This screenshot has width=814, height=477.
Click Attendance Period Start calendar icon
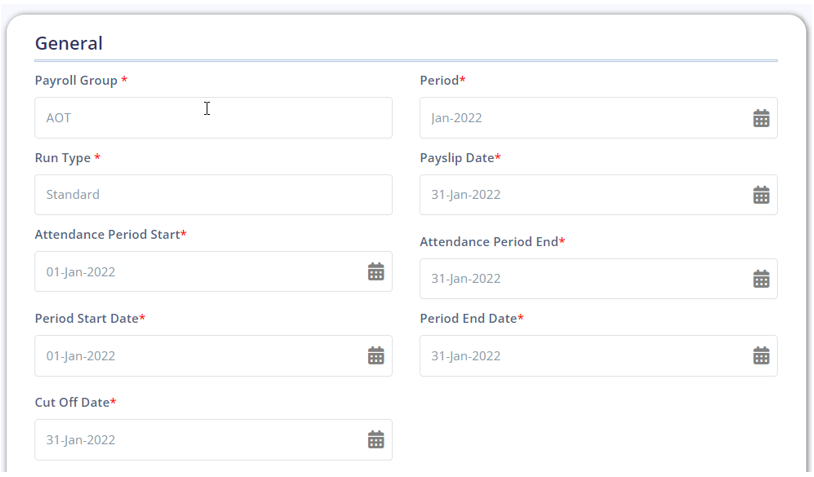tap(376, 271)
